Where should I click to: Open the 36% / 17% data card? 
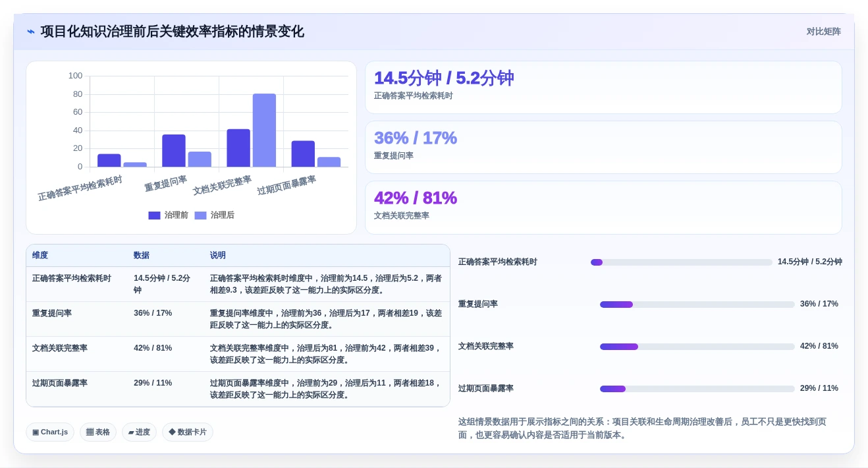[x=603, y=147]
